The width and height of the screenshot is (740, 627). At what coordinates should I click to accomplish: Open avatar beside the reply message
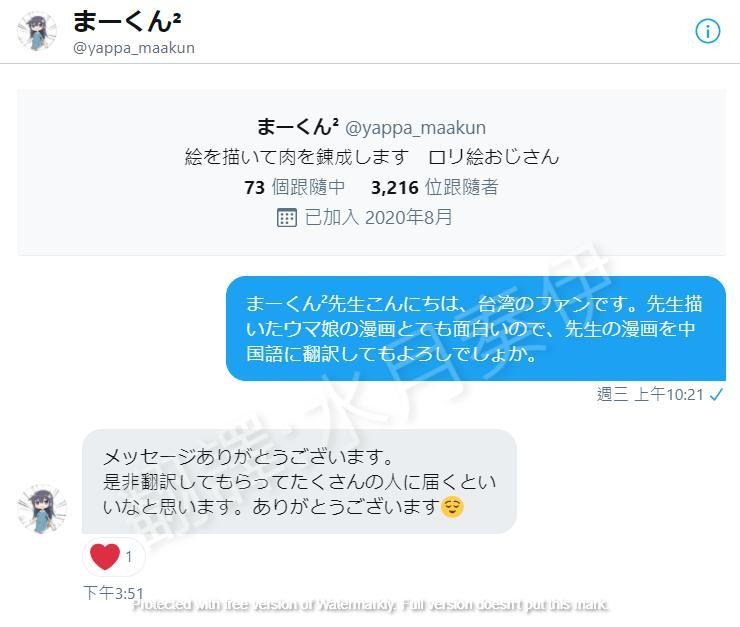pos(42,509)
